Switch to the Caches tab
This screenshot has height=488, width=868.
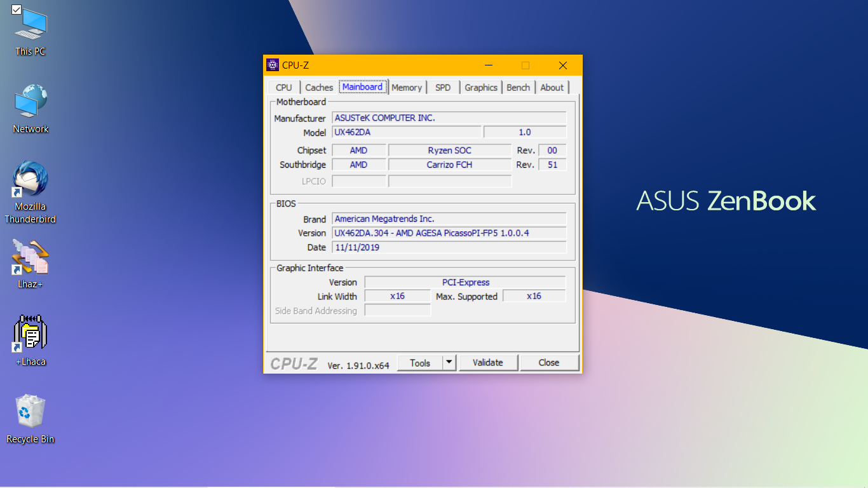(319, 88)
